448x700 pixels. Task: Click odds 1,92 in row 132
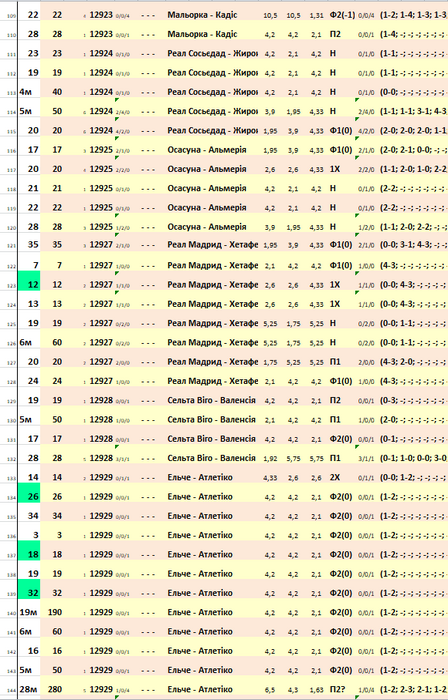[x=270, y=458]
